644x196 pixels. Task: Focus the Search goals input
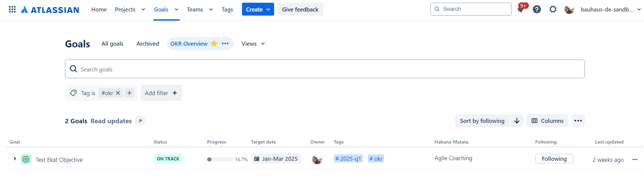(x=325, y=69)
